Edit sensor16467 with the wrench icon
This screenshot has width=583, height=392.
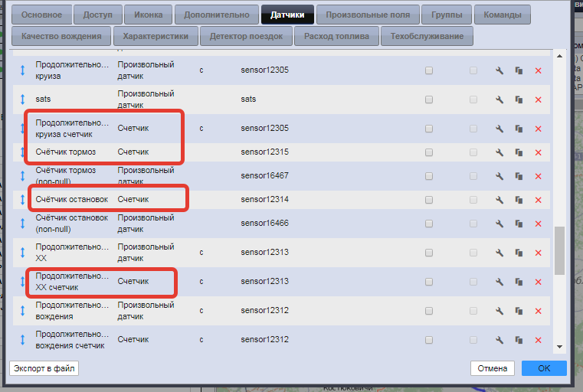(x=499, y=176)
